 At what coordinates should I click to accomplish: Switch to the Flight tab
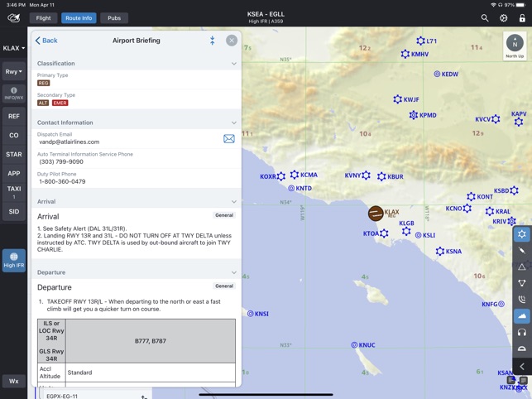click(43, 18)
